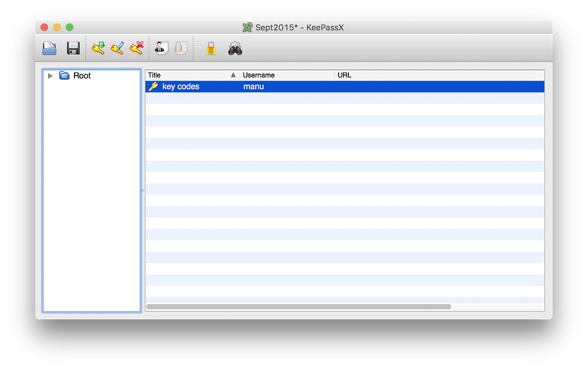Sort entries by the URL column header
The image size is (588, 370).
pyautogui.click(x=440, y=75)
